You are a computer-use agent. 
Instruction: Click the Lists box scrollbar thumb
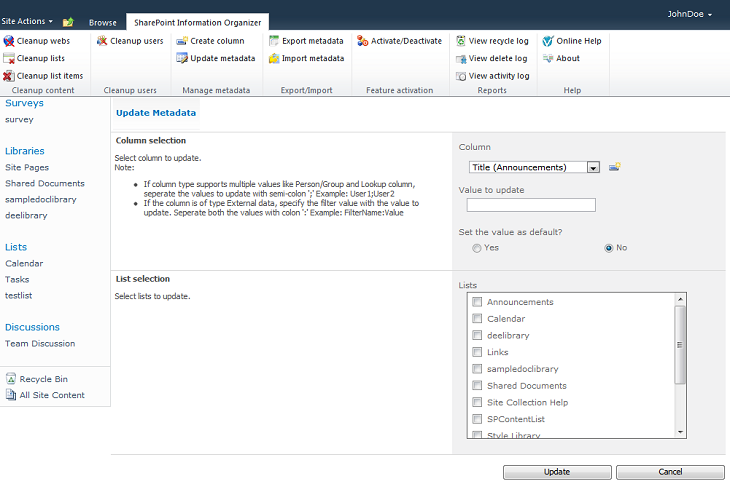[x=680, y=344]
